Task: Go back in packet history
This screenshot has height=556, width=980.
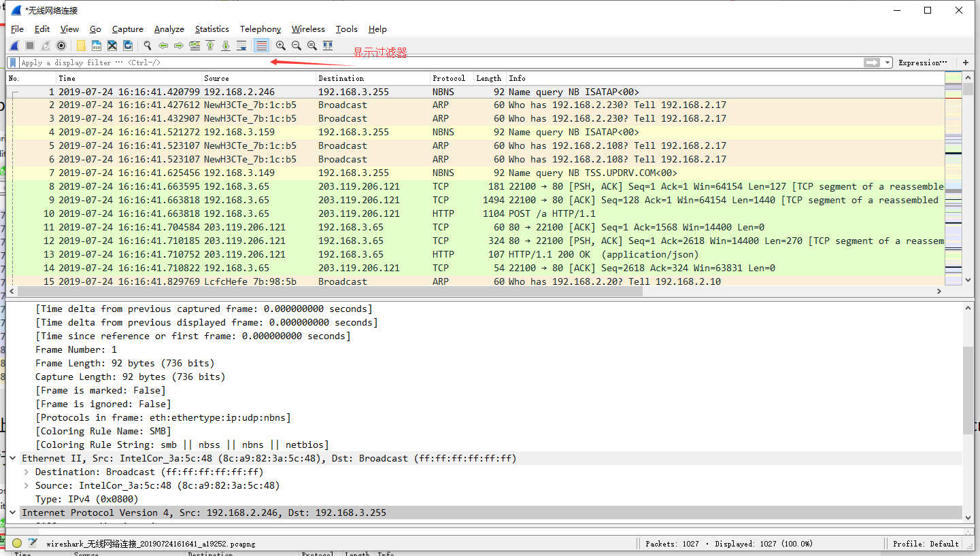Action: click(163, 46)
